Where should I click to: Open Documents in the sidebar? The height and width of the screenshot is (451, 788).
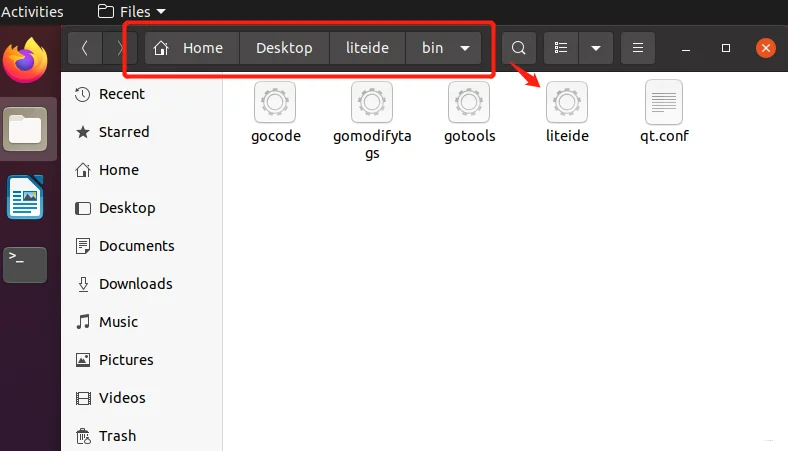click(x=142, y=246)
